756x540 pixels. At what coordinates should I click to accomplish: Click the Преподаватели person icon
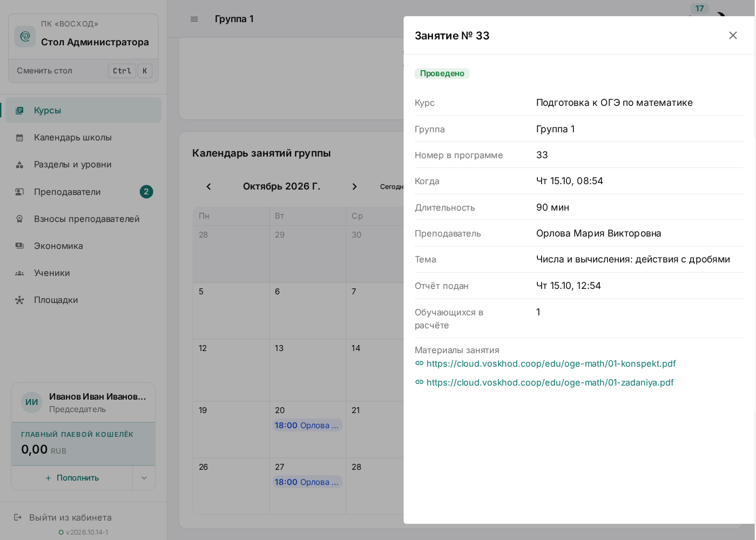[x=19, y=192]
